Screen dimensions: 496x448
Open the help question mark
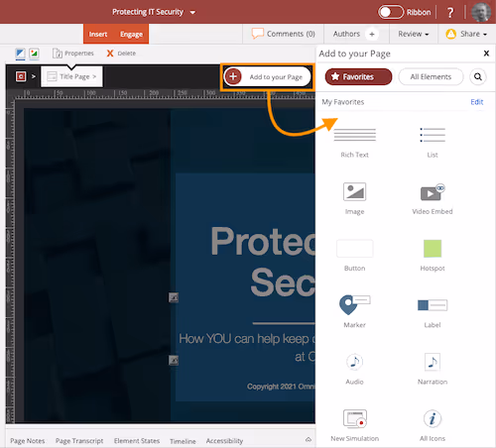(x=450, y=13)
